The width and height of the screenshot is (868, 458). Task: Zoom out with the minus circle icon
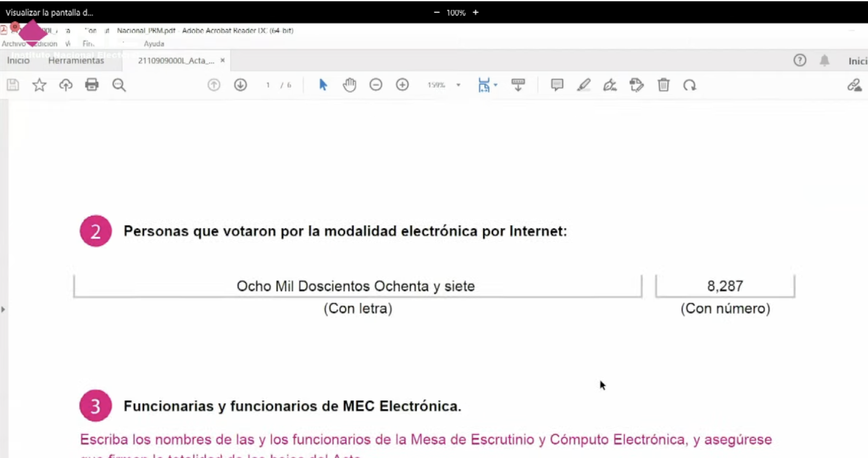375,85
